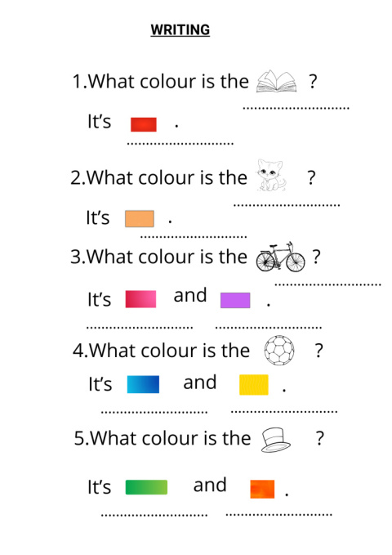The height and width of the screenshot is (555, 392).
Task: Select the light orange colour swatch
Action: [140, 218]
